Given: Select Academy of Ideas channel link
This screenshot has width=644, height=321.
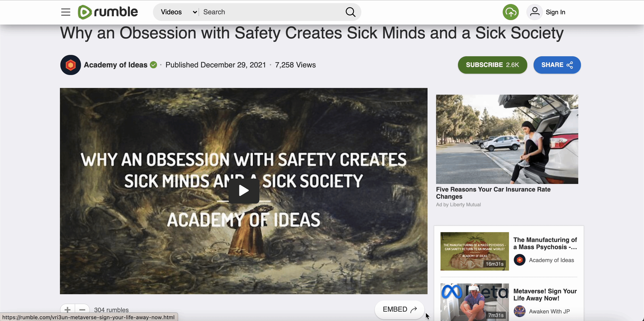Looking at the screenshot, I should click(x=114, y=65).
